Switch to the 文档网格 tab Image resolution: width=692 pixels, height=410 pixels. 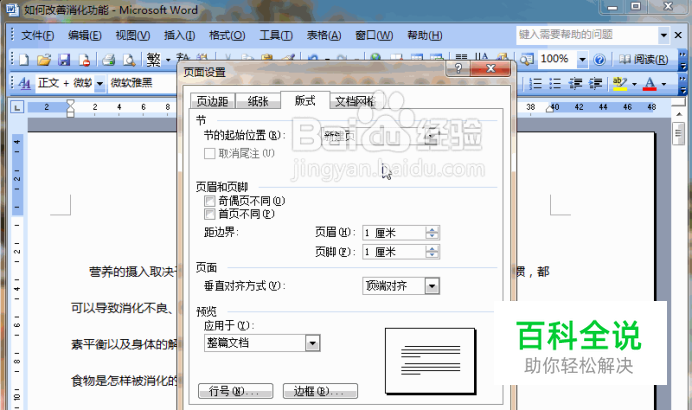click(355, 101)
